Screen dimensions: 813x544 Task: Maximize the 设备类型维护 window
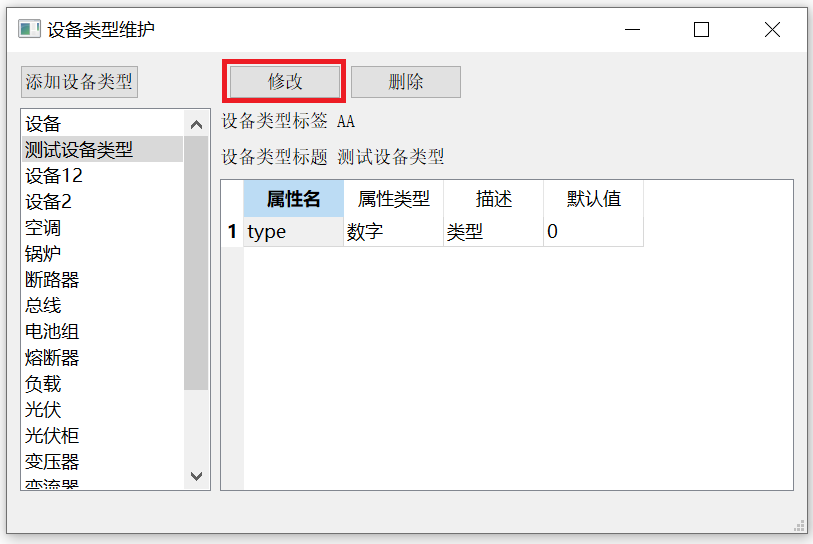click(702, 30)
